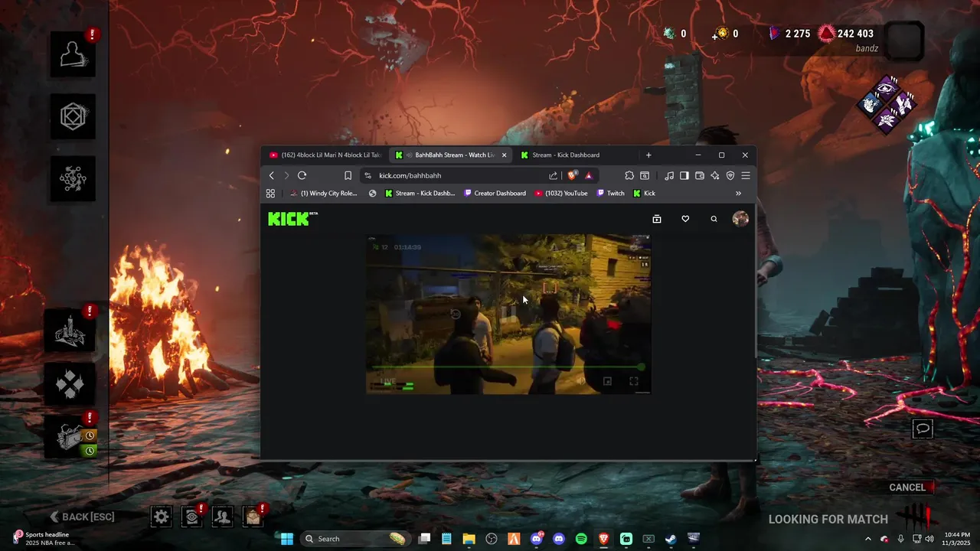Show hidden system tray icons
The image size is (980, 551).
tap(867, 539)
